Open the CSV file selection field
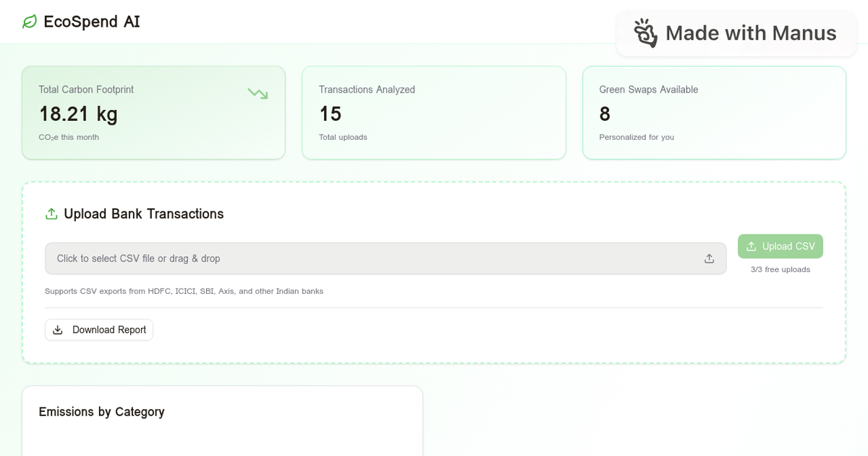 point(386,258)
